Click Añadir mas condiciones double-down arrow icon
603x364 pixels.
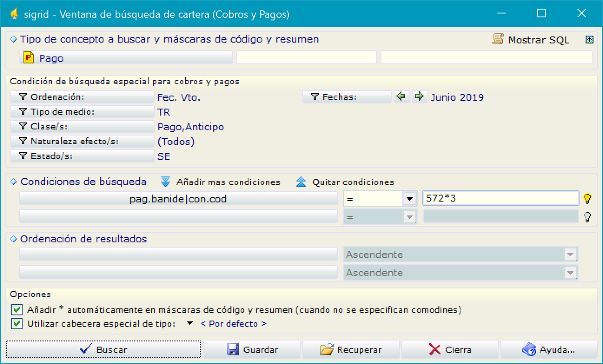tap(165, 182)
